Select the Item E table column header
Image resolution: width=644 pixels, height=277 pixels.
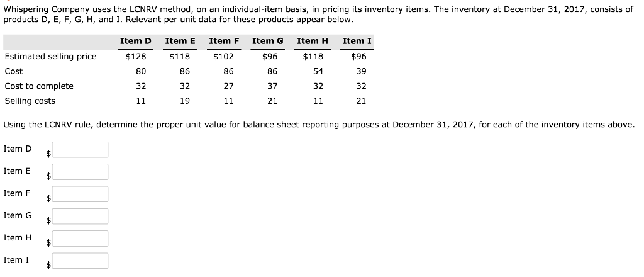(x=180, y=41)
